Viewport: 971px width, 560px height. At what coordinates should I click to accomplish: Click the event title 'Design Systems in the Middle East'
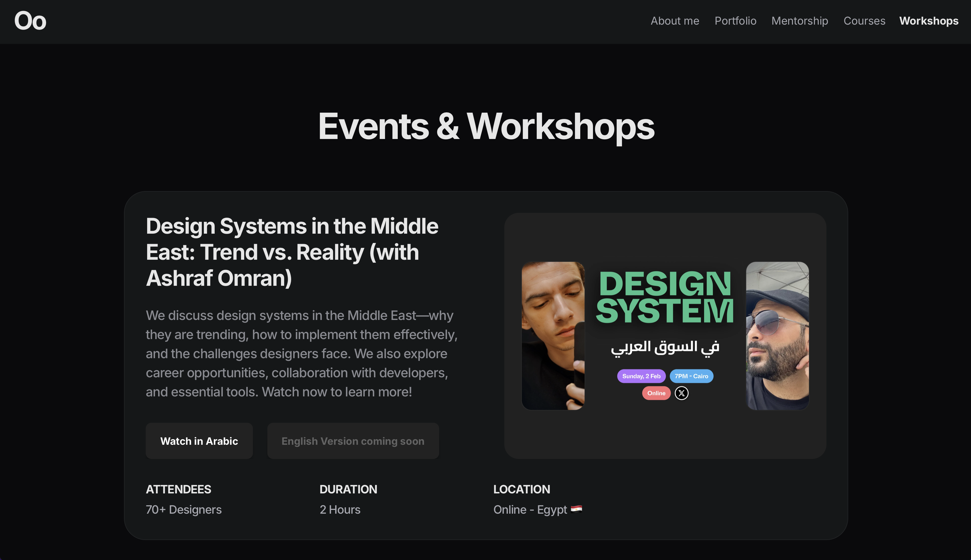pos(292,252)
